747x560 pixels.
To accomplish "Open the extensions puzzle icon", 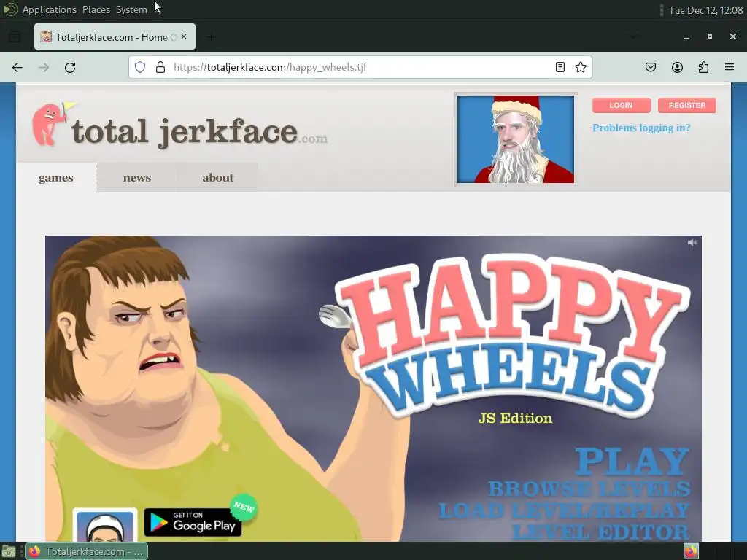I will tap(703, 67).
